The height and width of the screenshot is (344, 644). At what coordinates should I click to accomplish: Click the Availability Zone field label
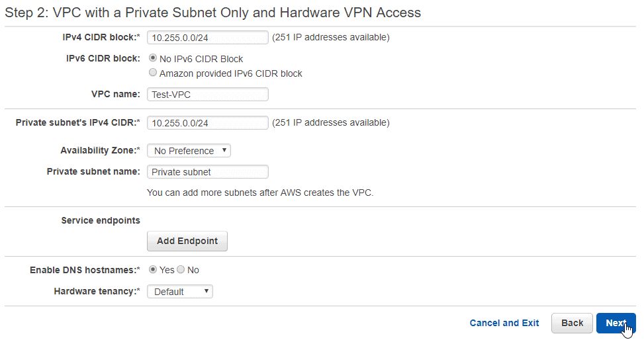click(100, 151)
